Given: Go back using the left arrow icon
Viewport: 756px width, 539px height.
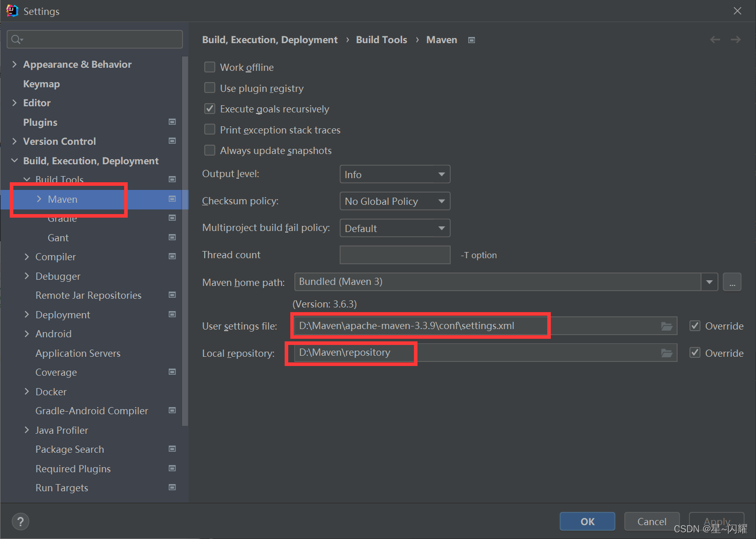Looking at the screenshot, I should [x=715, y=40].
